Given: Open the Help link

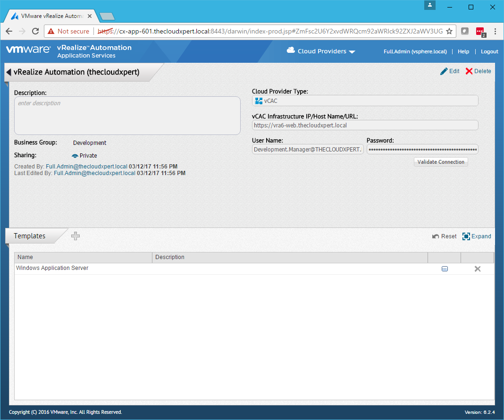Looking at the screenshot, I should [x=463, y=51].
